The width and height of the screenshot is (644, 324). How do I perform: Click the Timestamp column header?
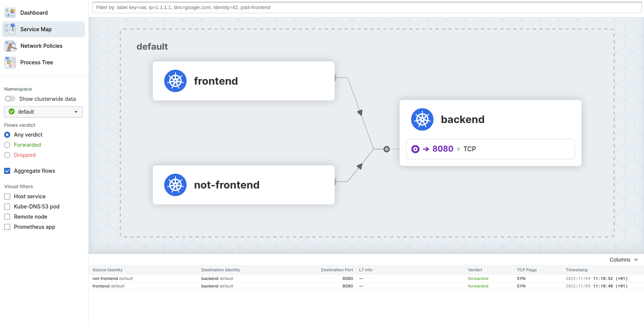tap(577, 270)
